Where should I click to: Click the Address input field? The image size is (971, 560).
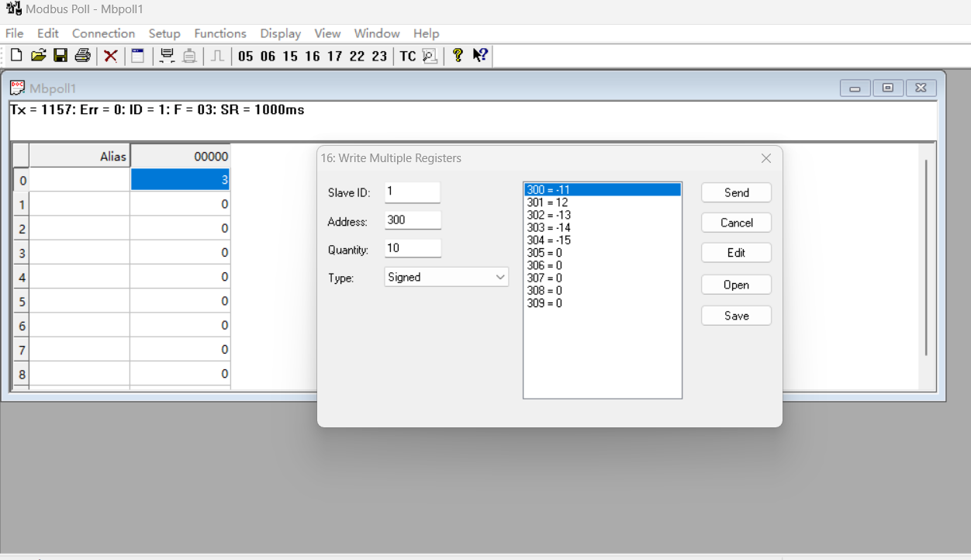coord(413,220)
